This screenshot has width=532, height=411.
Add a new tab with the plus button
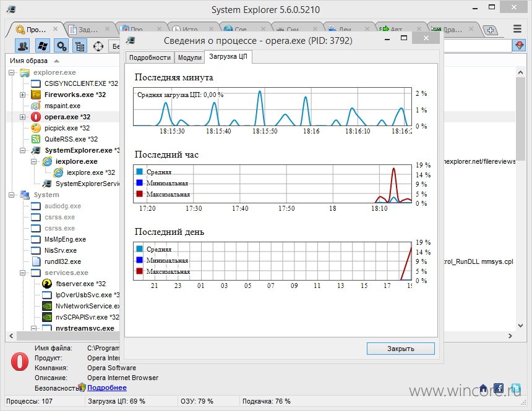point(491,30)
